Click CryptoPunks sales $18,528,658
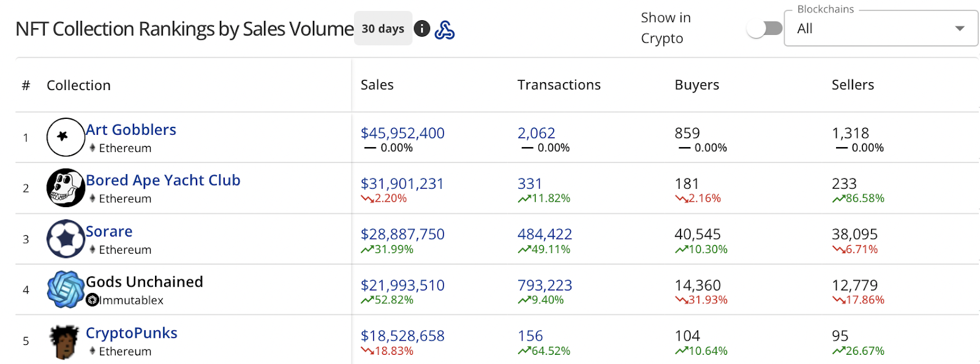 tap(402, 336)
